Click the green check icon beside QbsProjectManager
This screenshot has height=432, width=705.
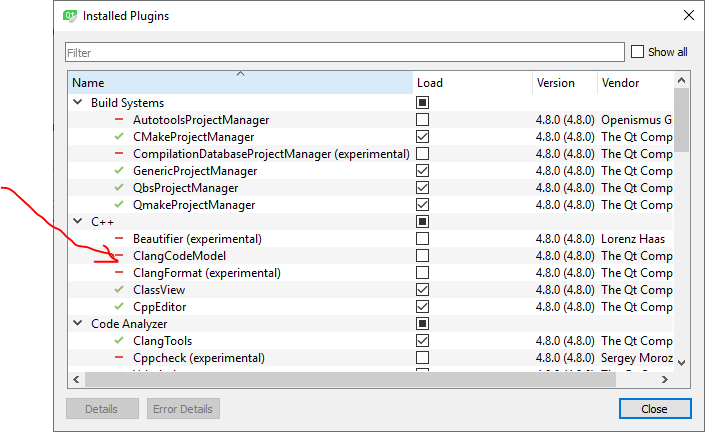coord(119,187)
